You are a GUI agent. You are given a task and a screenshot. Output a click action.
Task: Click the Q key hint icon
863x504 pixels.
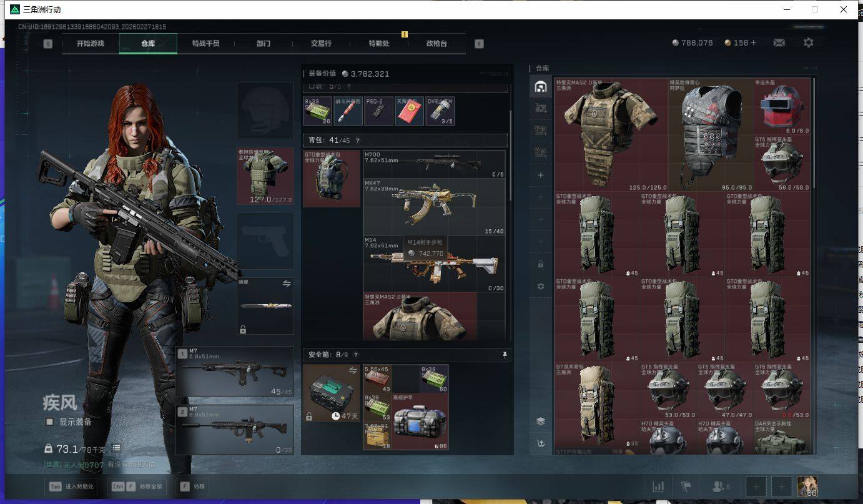tap(48, 44)
